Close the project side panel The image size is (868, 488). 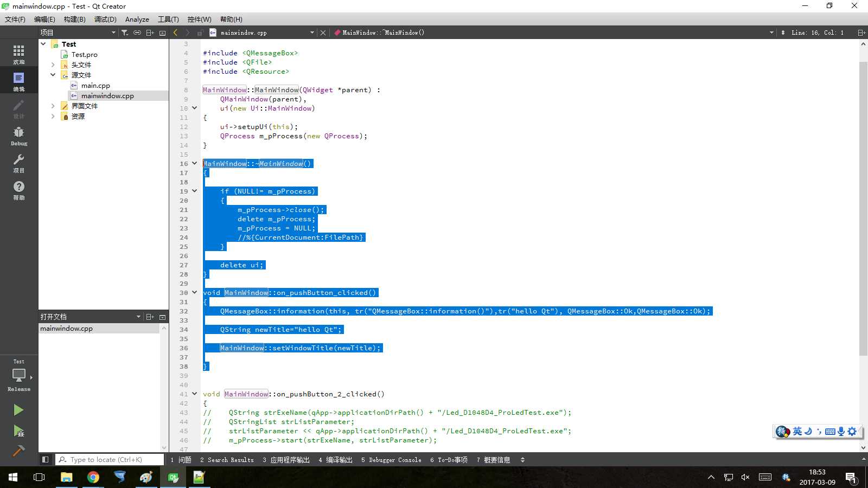pos(162,33)
